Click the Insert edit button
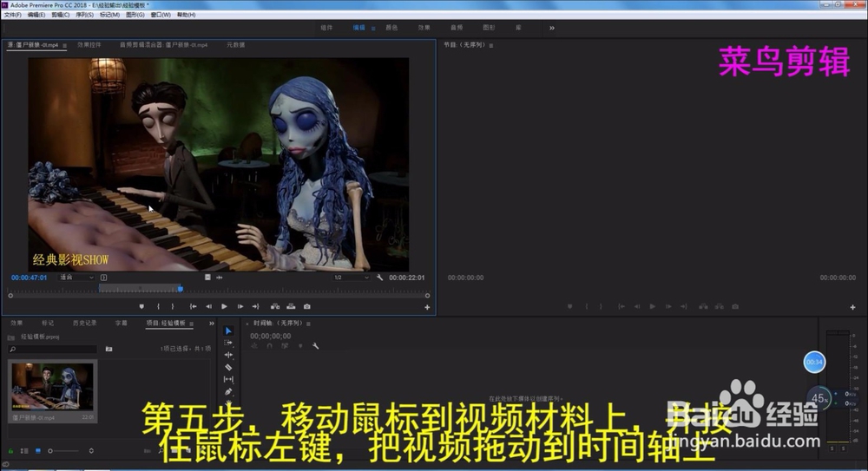Screen dimensions: 868x471 click(275, 306)
